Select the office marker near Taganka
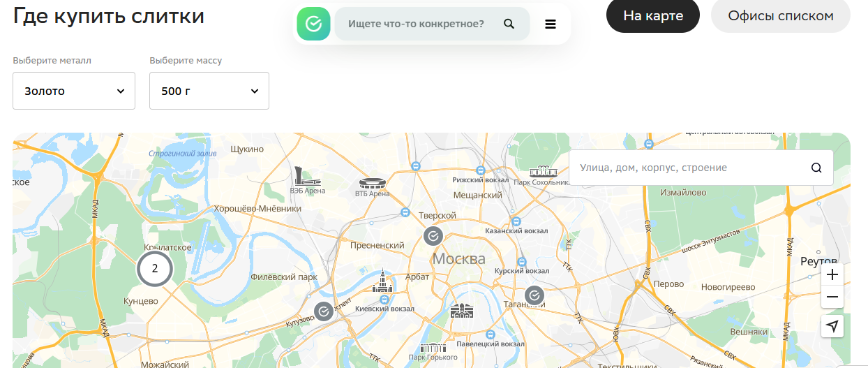Viewport: 868px width, 368px height. point(534,296)
